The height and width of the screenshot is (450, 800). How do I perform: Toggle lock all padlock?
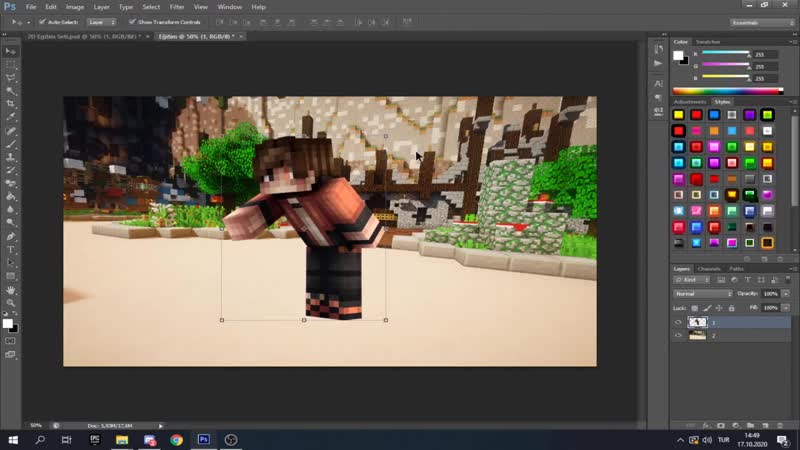coord(732,308)
